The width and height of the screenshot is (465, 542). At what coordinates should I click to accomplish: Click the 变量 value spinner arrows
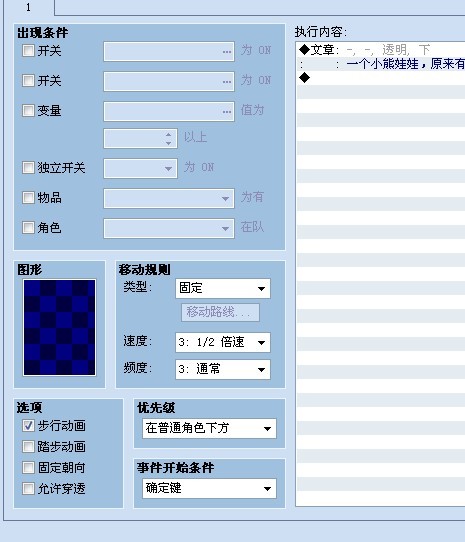pos(168,139)
